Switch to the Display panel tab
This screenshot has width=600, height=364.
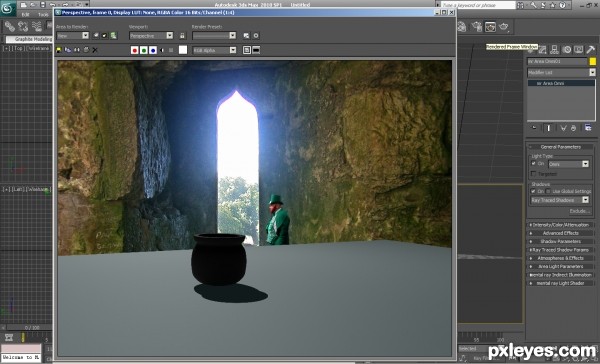tap(578, 49)
